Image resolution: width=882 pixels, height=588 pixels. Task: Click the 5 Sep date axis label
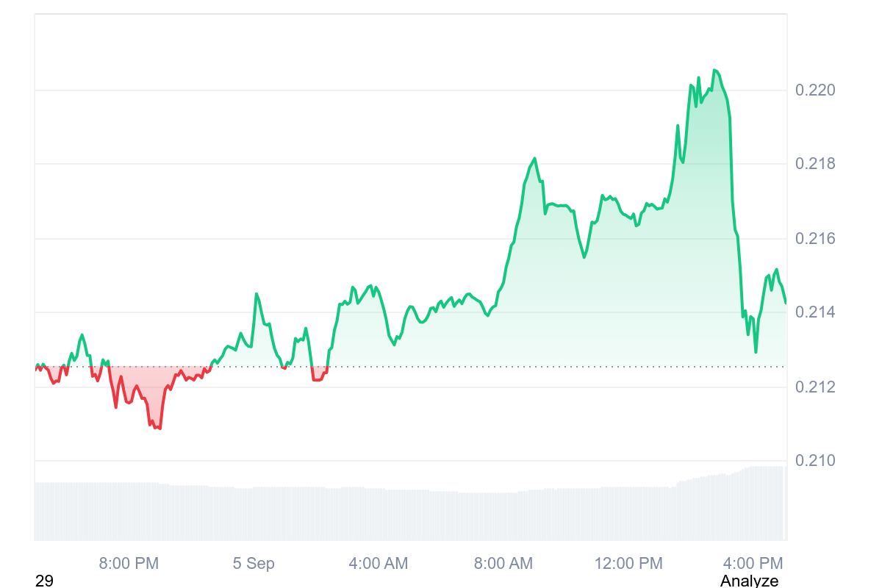[x=254, y=564]
